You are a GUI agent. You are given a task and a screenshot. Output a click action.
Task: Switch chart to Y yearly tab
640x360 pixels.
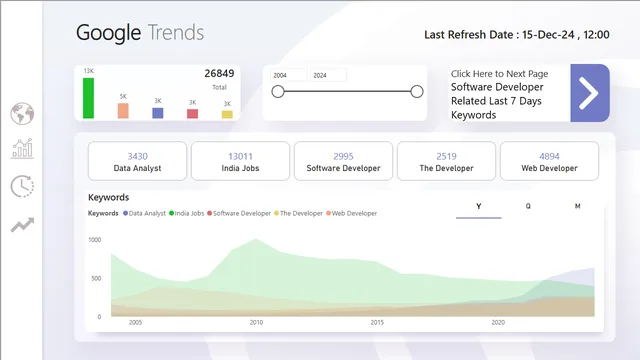click(478, 207)
